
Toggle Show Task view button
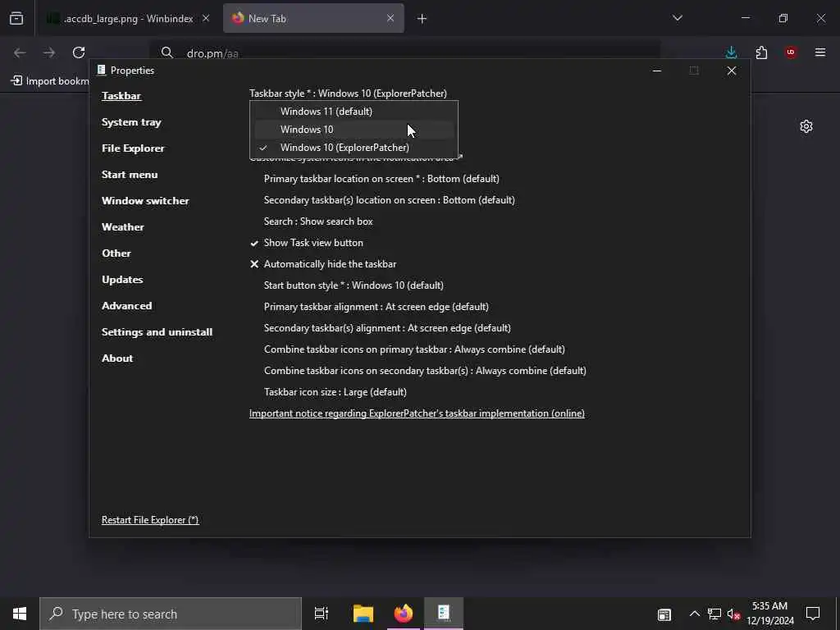[307, 243]
